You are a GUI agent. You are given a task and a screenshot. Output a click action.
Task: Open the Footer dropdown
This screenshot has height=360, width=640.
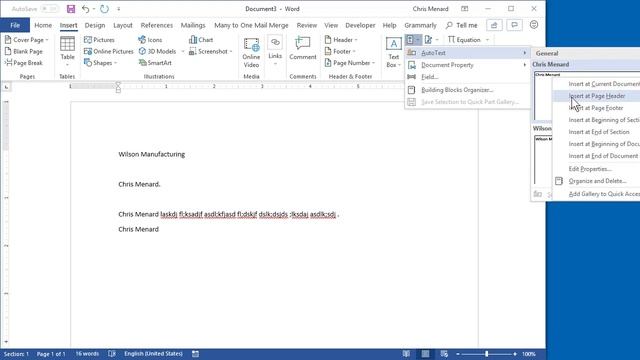tap(340, 51)
